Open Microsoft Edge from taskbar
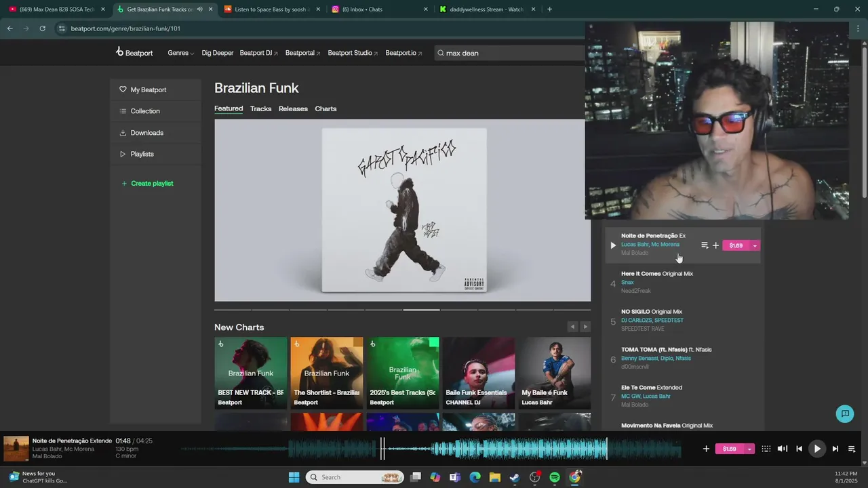 475,477
